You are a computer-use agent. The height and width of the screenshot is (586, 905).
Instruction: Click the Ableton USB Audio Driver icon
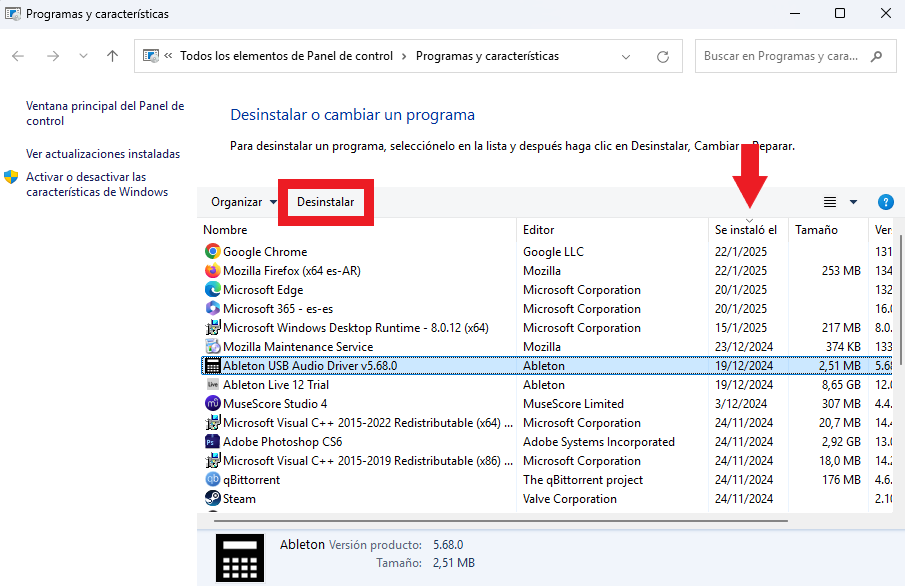[x=212, y=365]
